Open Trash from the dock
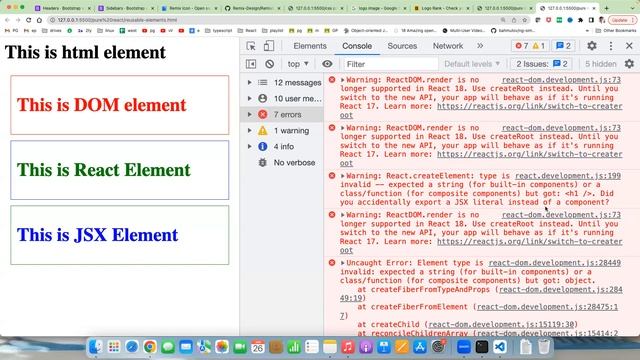 (x=544, y=347)
